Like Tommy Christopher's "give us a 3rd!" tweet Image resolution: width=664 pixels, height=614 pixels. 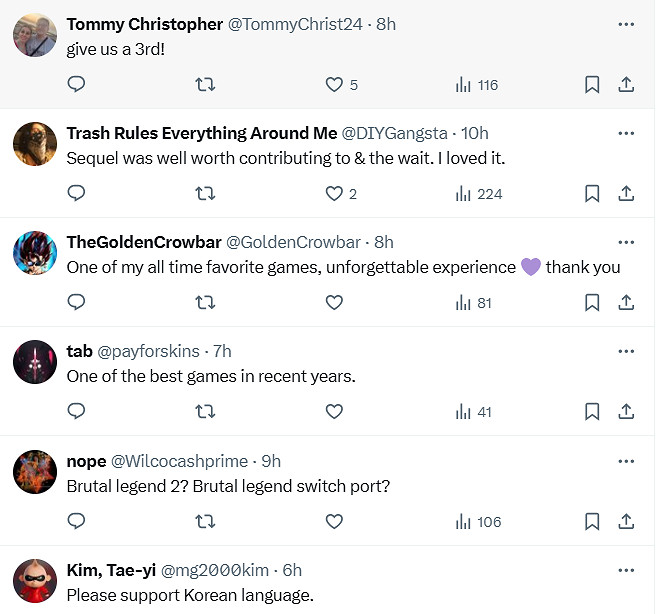click(x=335, y=85)
